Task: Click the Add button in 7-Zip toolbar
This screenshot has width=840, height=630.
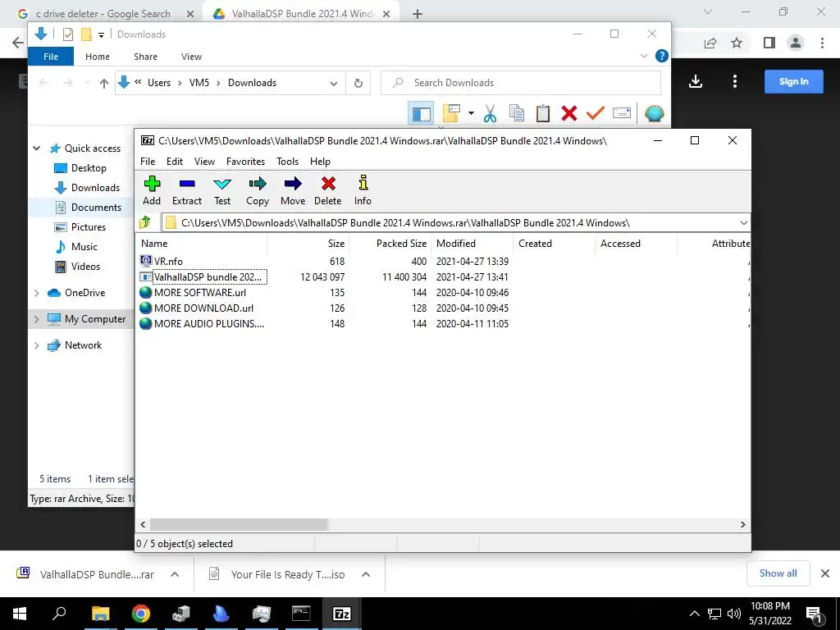Action: [x=152, y=190]
